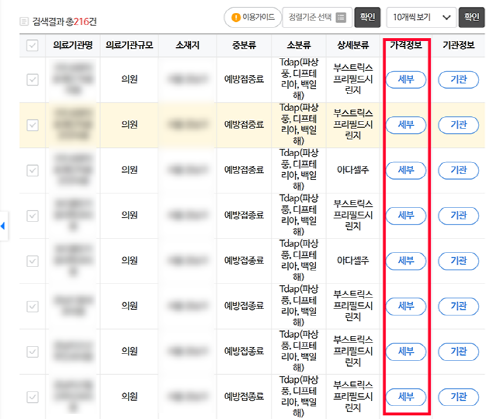Image resolution: width=500 pixels, height=419 pixels.
Task: Click Tdap(파상풍,디프테리아,백일해) cell in the first row
Action: coord(299,79)
